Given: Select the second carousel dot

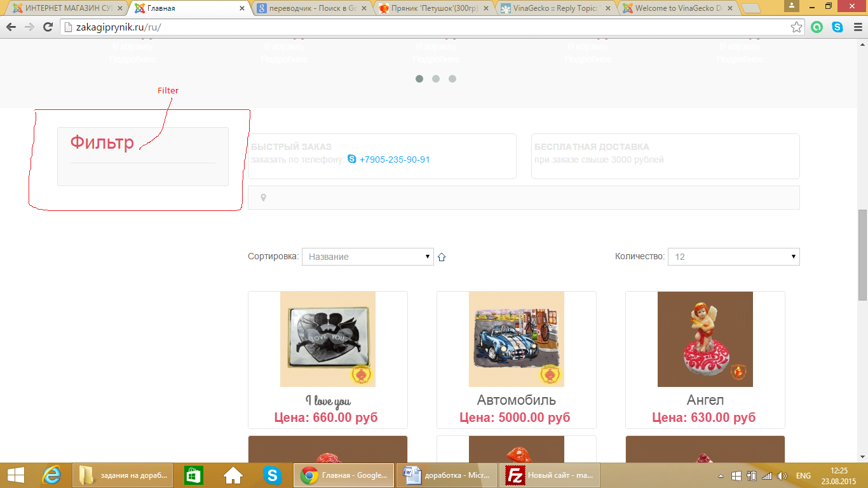Looking at the screenshot, I should pyautogui.click(x=436, y=79).
